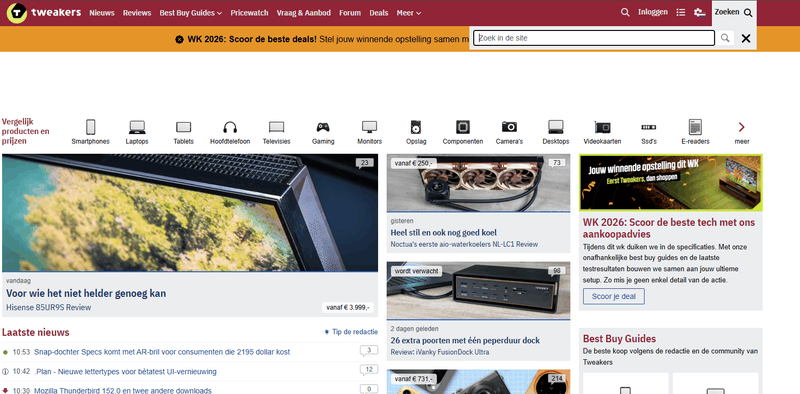Expand the Meer menu in the navigation
This screenshot has height=394, width=800.
(409, 13)
